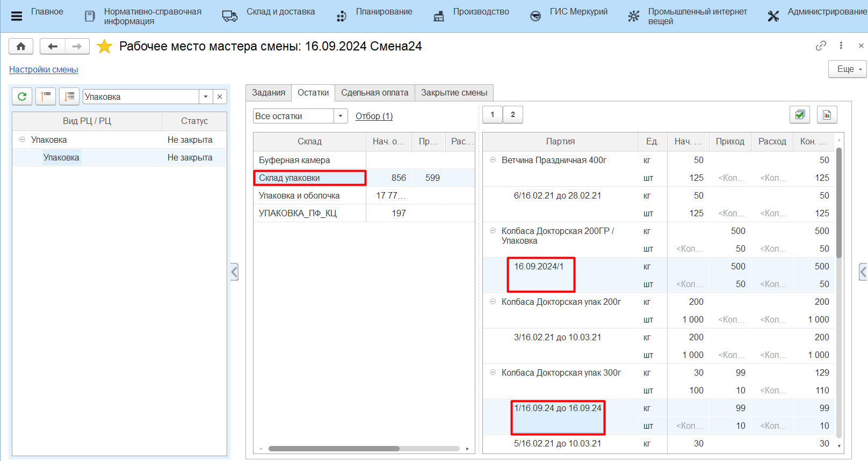868x461 pixels.
Task: Go back using the left arrow
Action: 53,47
